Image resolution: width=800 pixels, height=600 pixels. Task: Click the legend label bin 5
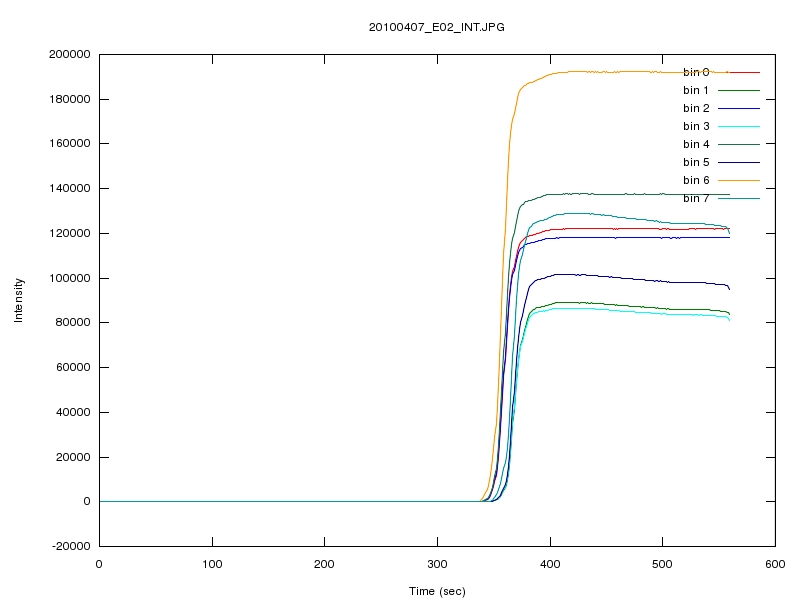coord(696,162)
